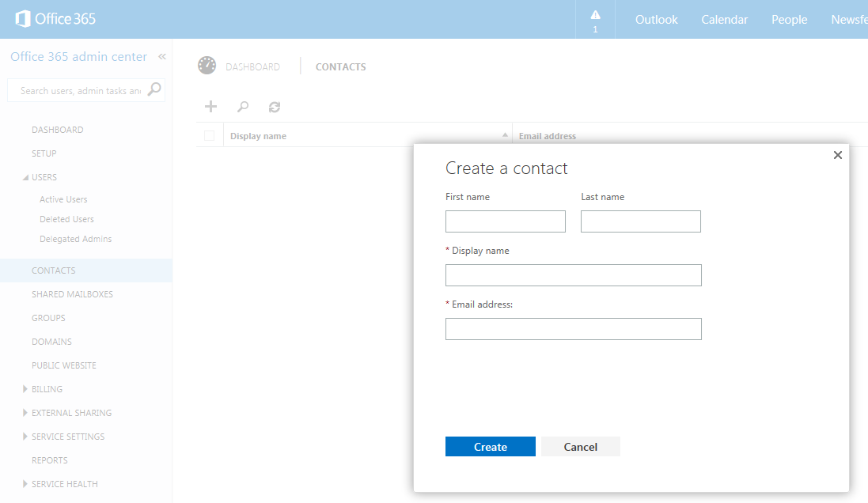Sort by Display name arrow
This screenshot has width=868, height=503.
click(505, 135)
